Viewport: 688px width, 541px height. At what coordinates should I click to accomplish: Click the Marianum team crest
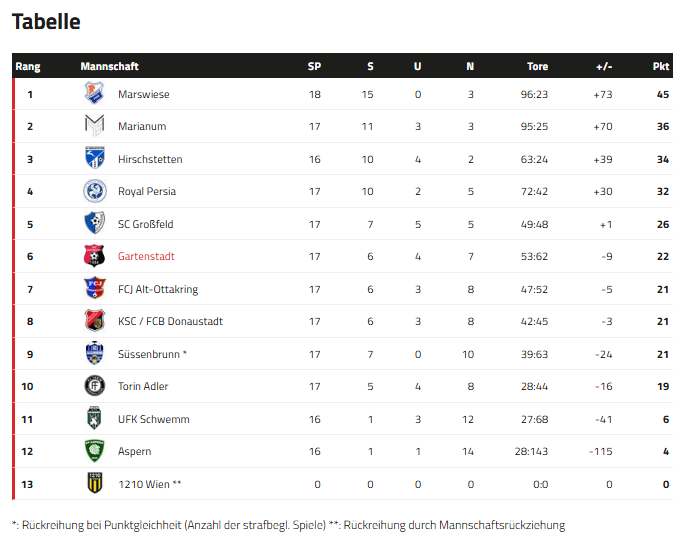(94, 126)
